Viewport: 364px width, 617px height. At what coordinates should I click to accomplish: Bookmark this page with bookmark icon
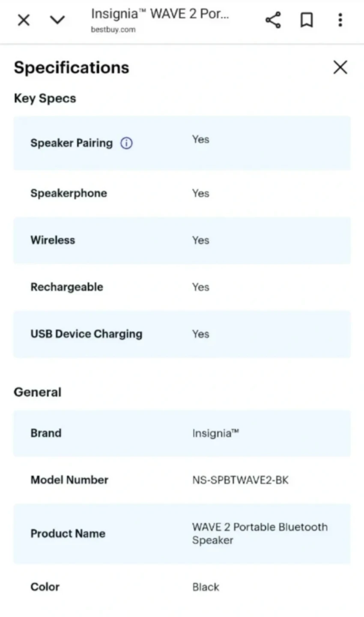point(306,20)
